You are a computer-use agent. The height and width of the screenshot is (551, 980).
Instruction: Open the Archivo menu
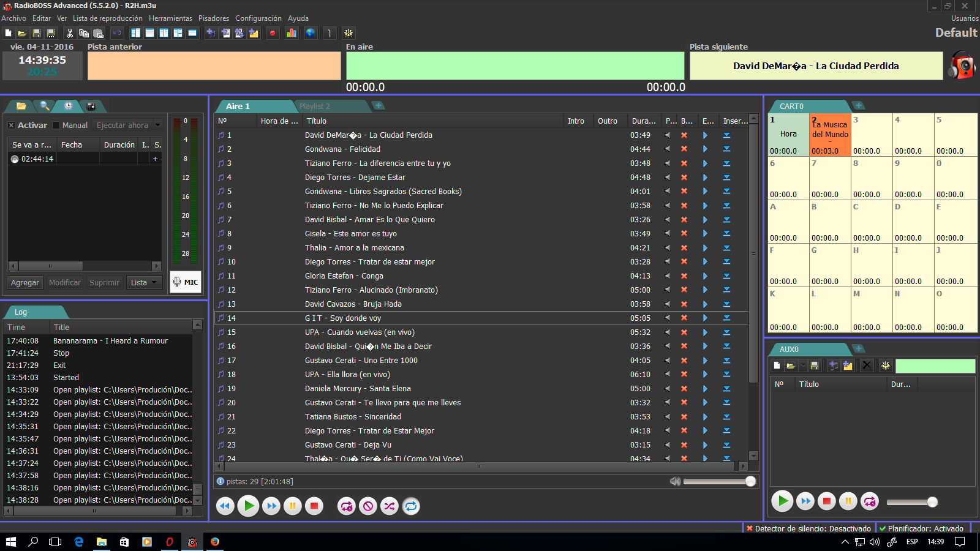click(13, 18)
